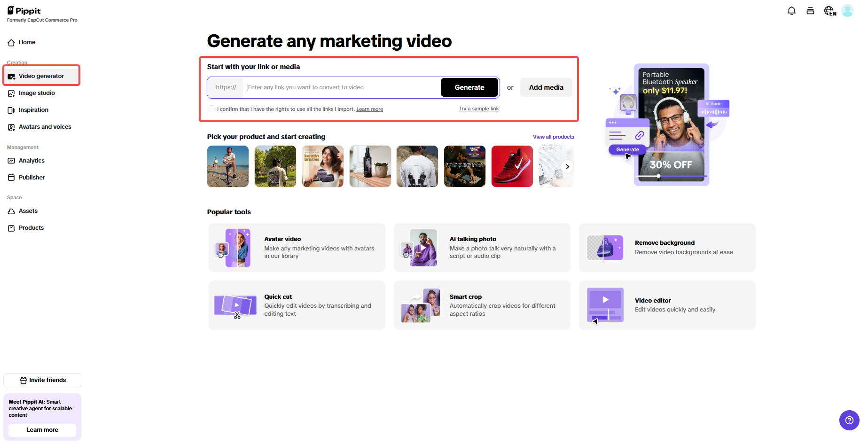Image resolution: width=868 pixels, height=444 pixels.
Task: Open the Products space
Action: point(31,227)
